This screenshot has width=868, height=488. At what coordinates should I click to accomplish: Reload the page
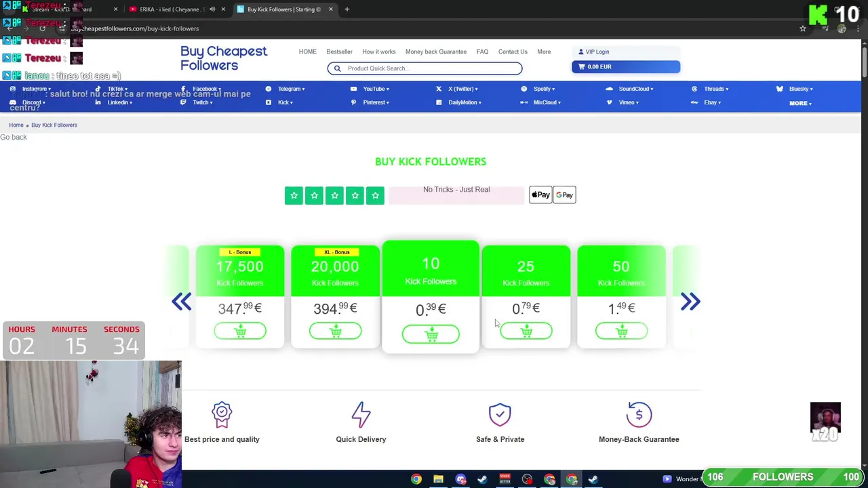[x=42, y=28]
